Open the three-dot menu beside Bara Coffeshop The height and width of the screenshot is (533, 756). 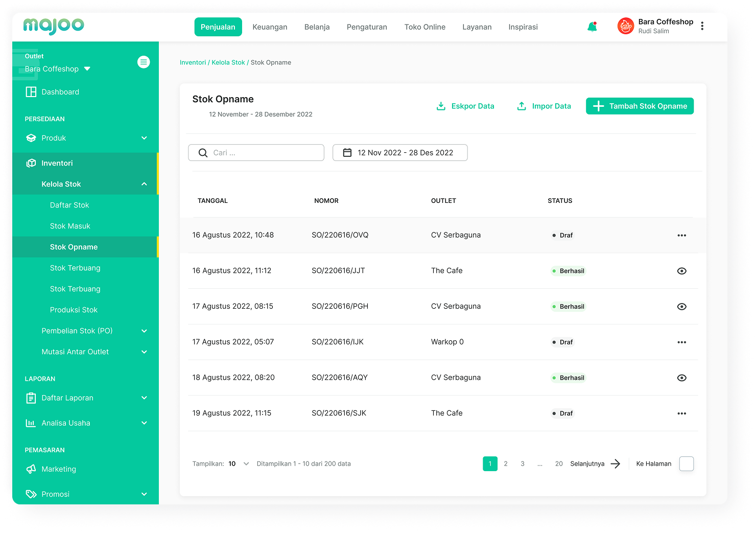(702, 26)
